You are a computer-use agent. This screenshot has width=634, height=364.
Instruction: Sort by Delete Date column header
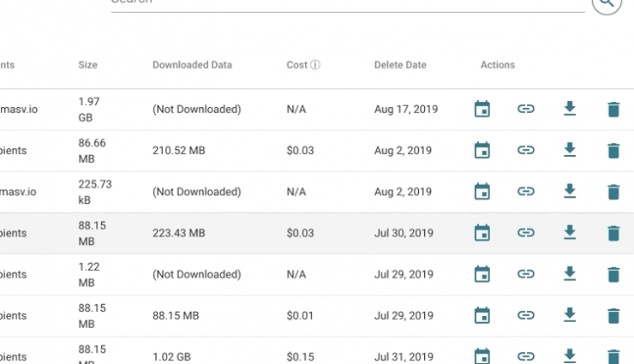pos(399,65)
